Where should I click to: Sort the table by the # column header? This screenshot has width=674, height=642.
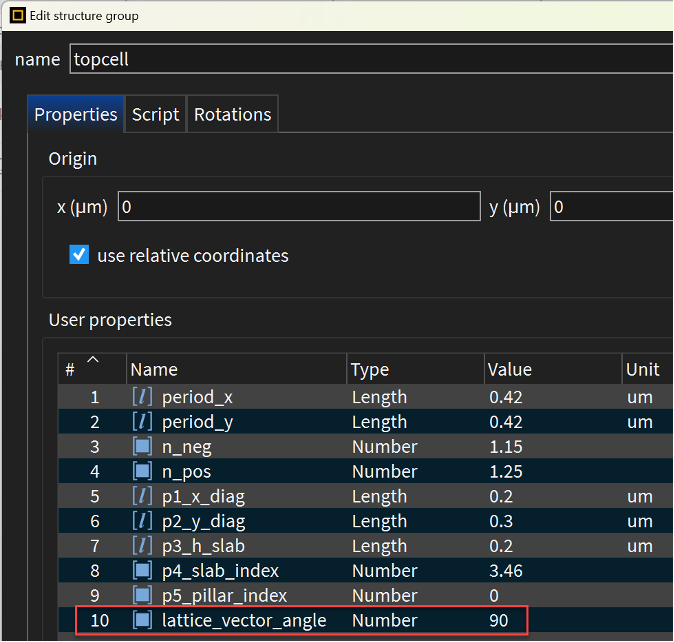pyautogui.click(x=92, y=369)
